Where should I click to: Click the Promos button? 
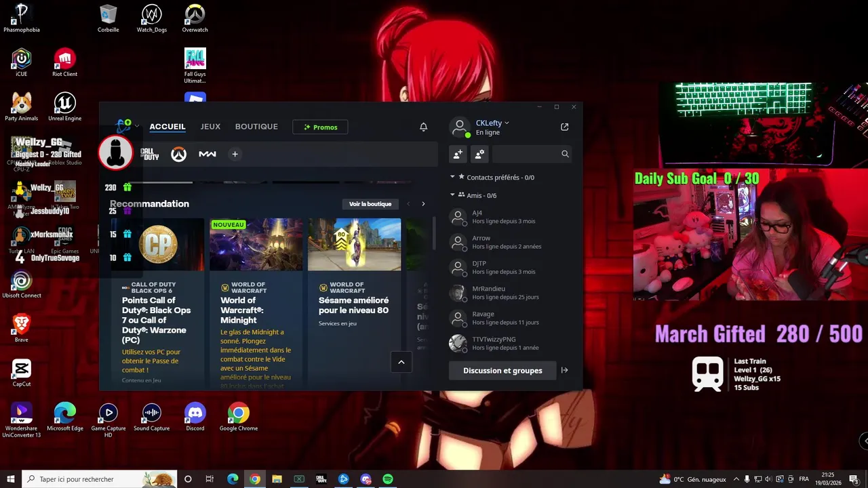click(x=320, y=127)
